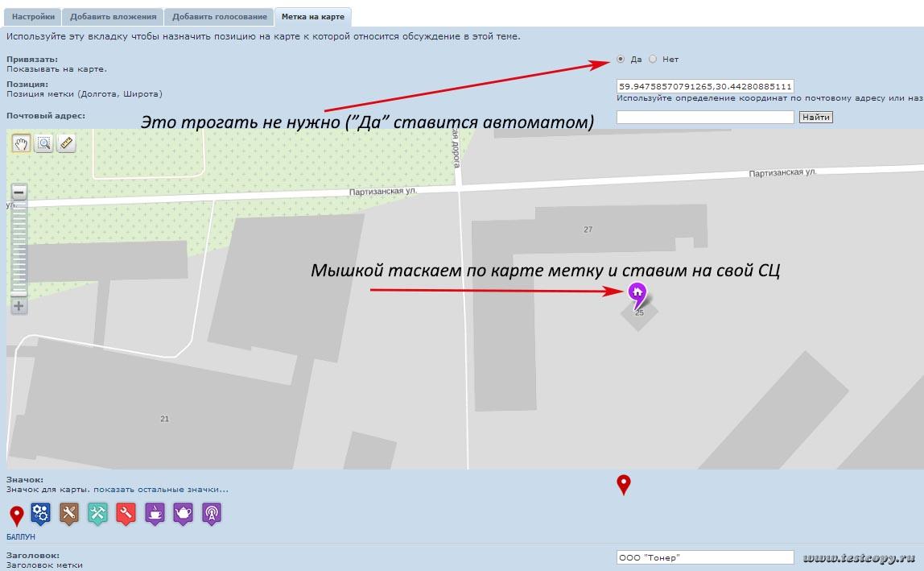This screenshot has height=571, width=924.
Task: Pick the teal hammer and wrench icon
Action: pos(97,513)
